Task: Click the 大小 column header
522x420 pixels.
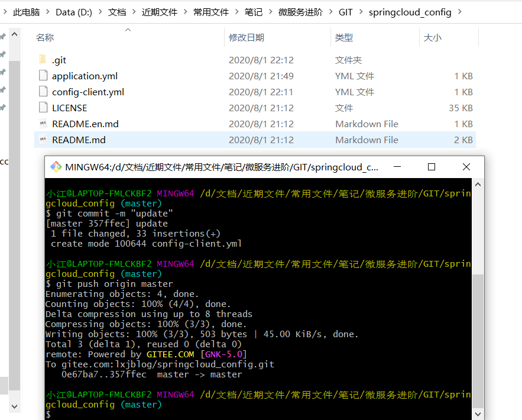Action: click(x=432, y=37)
